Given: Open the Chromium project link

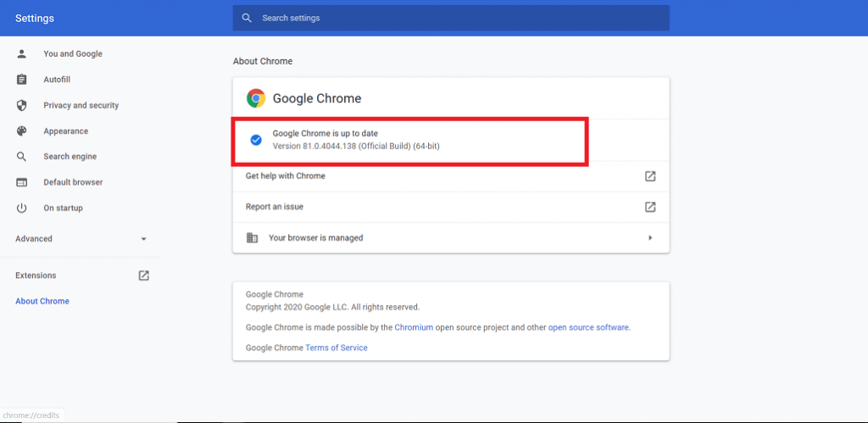Looking at the screenshot, I should point(414,327).
